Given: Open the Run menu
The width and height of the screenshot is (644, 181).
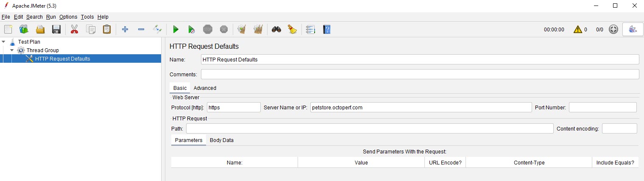Looking at the screenshot, I should coord(51,17).
